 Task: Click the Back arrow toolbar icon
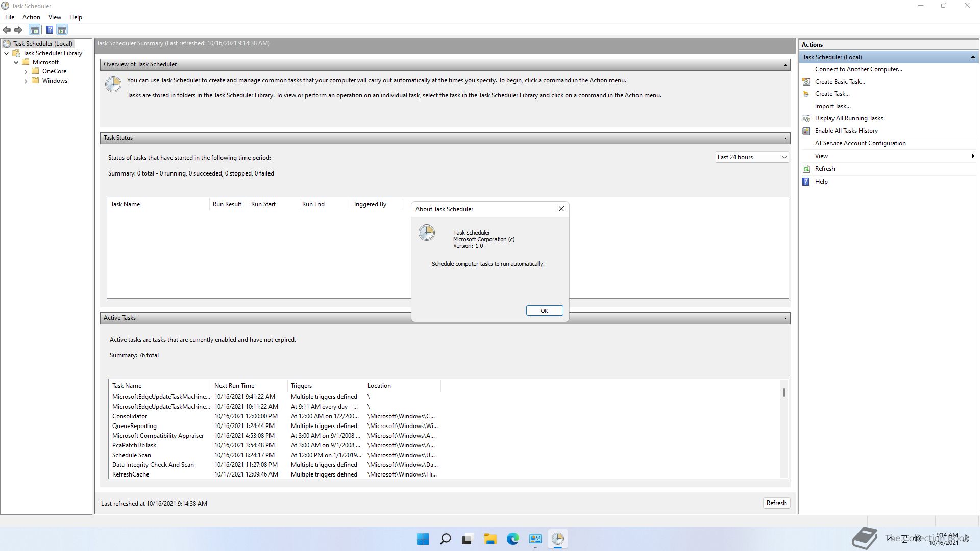click(x=7, y=30)
